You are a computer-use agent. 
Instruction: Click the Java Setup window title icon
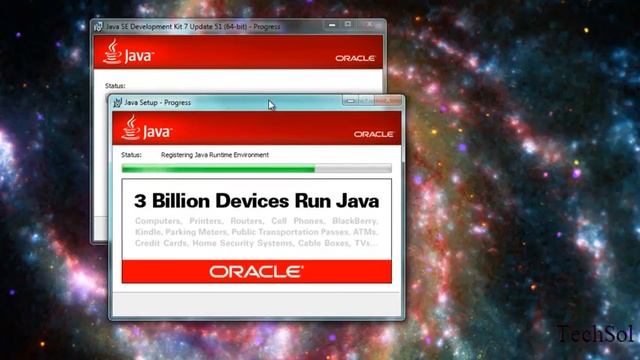point(118,102)
